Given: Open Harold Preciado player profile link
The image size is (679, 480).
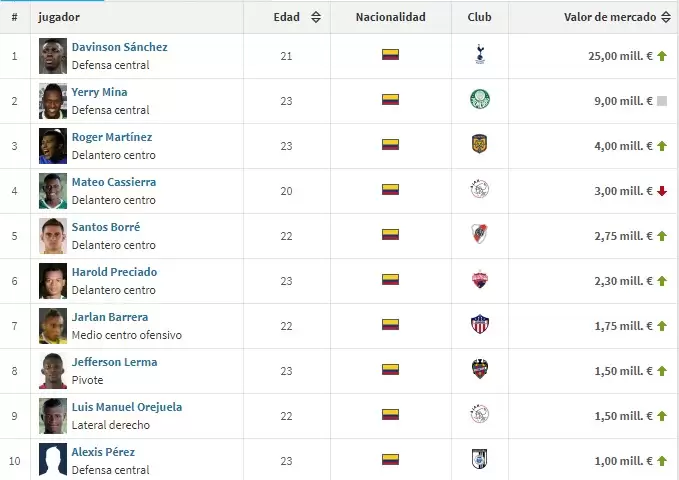Looking at the screenshot, I should (114, 272).
